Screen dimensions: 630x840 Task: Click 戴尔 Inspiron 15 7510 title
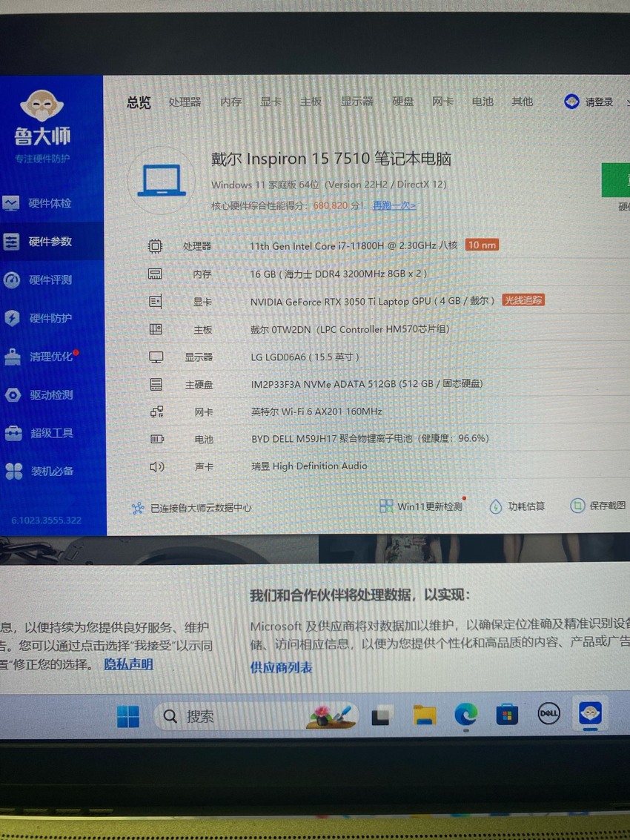[x=331, y=159]
